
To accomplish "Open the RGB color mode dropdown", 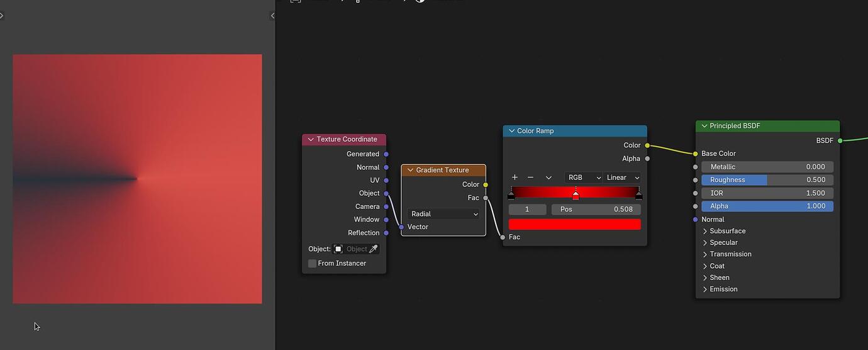I will click(x=583, y=178).
